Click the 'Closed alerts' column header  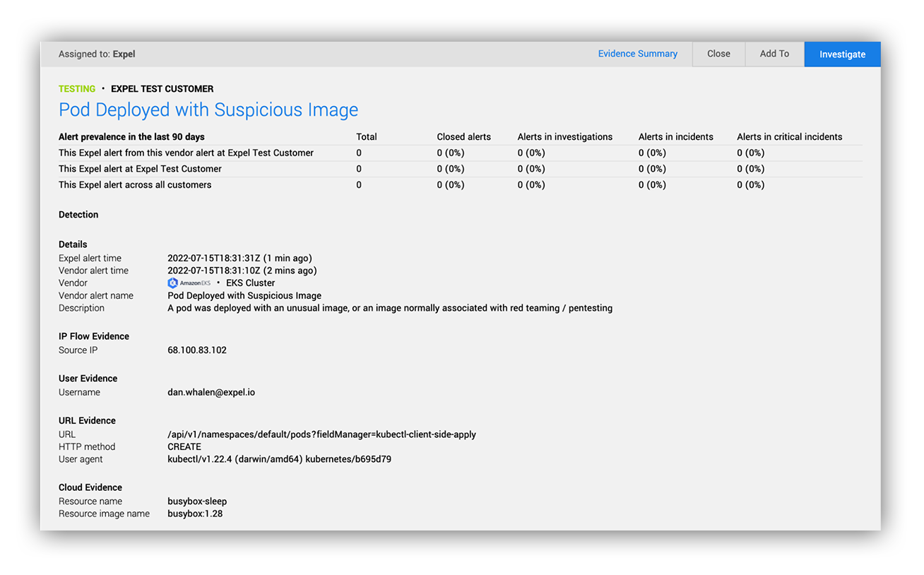click(463, 137)
